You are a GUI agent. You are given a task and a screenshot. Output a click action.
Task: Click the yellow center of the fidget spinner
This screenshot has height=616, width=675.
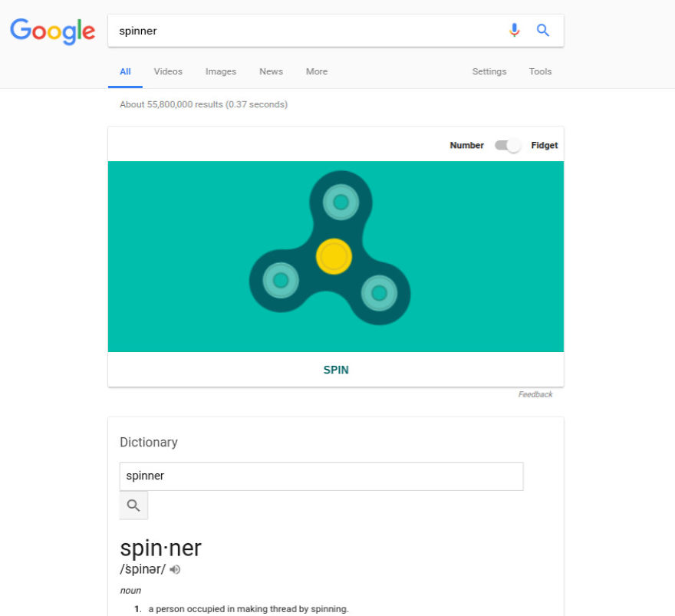click(x=334, y=257)
